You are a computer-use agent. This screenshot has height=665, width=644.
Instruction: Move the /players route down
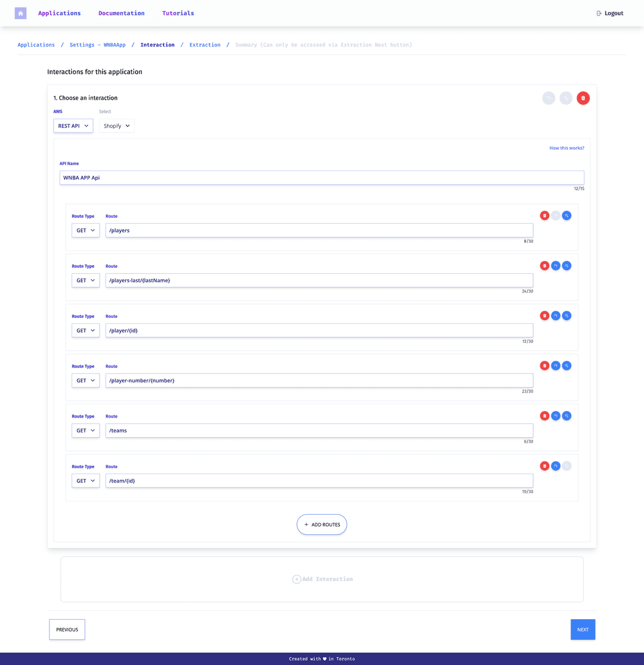(566, 216)
